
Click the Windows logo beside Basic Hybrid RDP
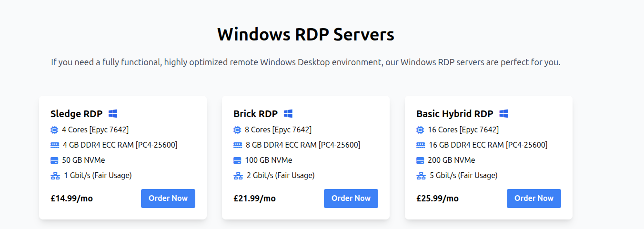[x=503, y=114]
